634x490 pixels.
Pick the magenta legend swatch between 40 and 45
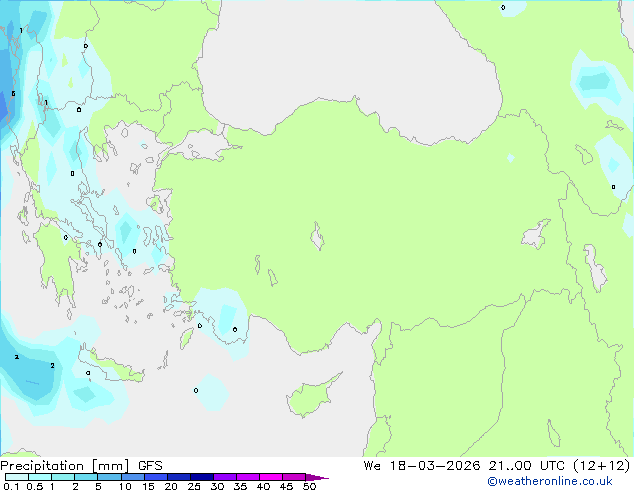(x=271, y=477)
